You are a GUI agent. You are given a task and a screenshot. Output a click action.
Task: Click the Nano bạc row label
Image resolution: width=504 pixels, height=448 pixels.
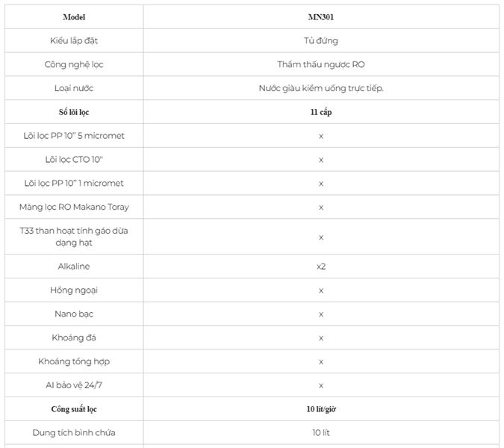coord(74,314)
